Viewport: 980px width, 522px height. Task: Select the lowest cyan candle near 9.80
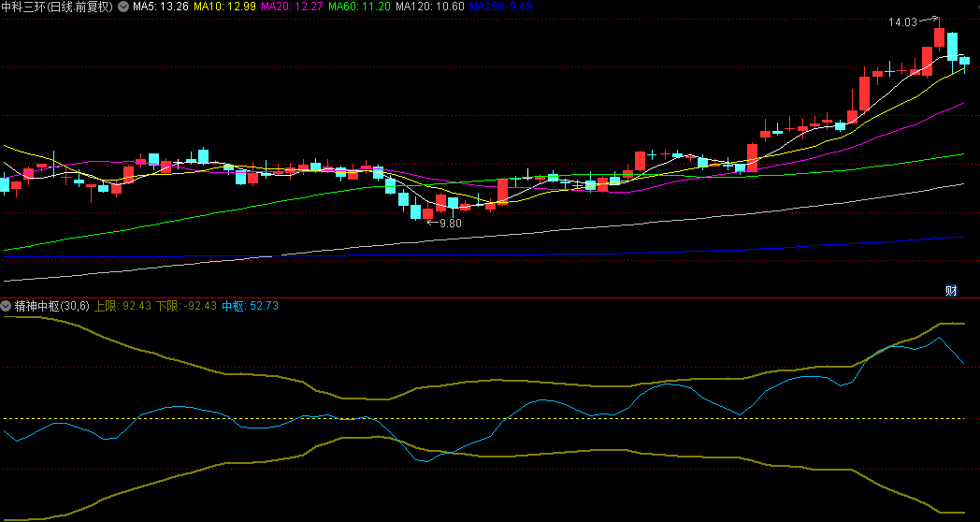click(x=415, y=212)
